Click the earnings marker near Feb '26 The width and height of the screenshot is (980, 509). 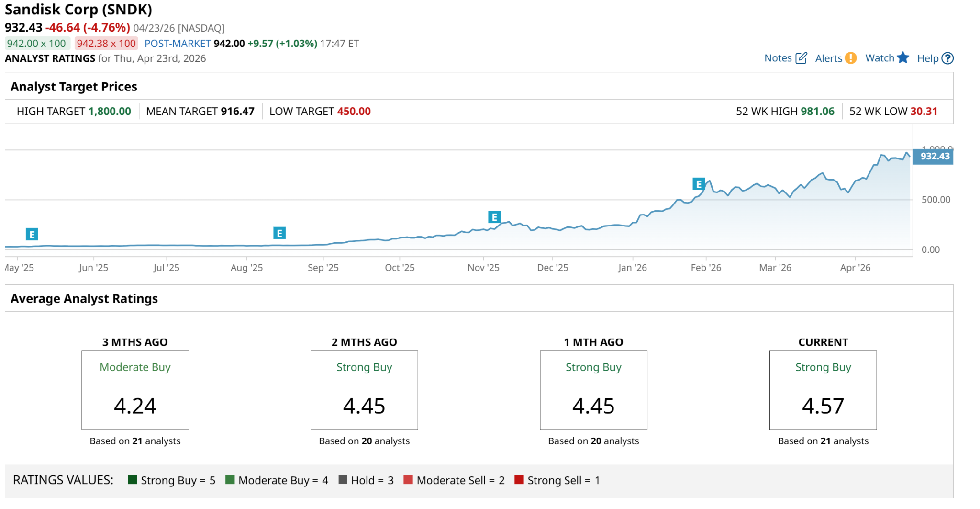click(699, 184)
